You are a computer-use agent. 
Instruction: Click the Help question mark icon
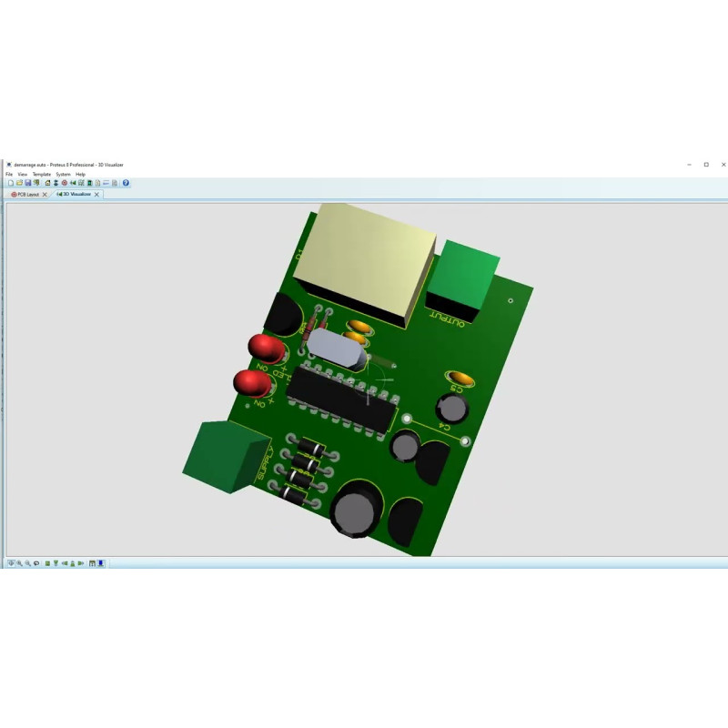[x=126, y=183]
